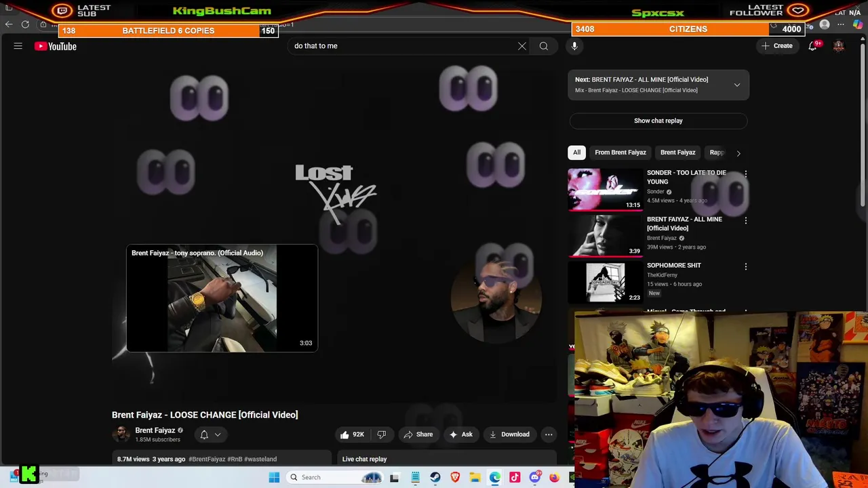Open Edge from the taskbar
The image size is (868, 488).
tap(495, 477)
